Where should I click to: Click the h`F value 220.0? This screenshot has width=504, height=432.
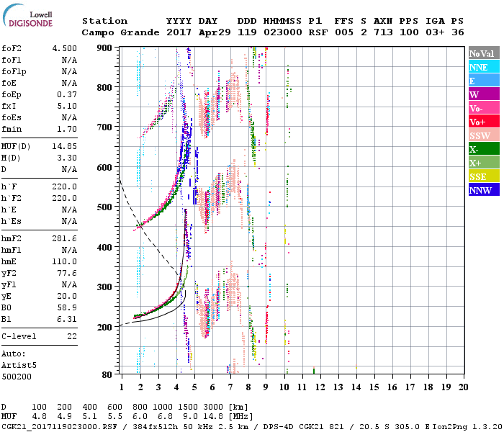point(65,186)
